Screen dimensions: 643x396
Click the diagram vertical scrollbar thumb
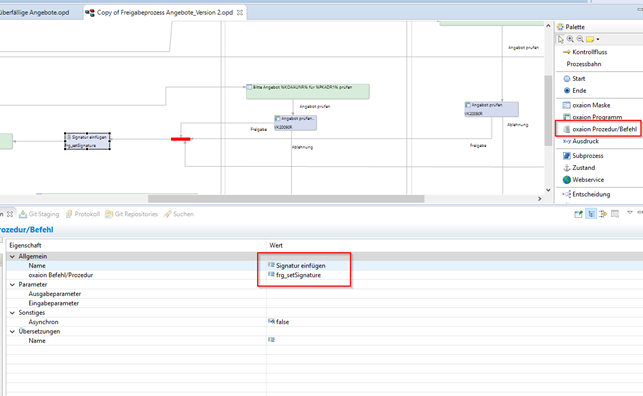pos(548,110)
